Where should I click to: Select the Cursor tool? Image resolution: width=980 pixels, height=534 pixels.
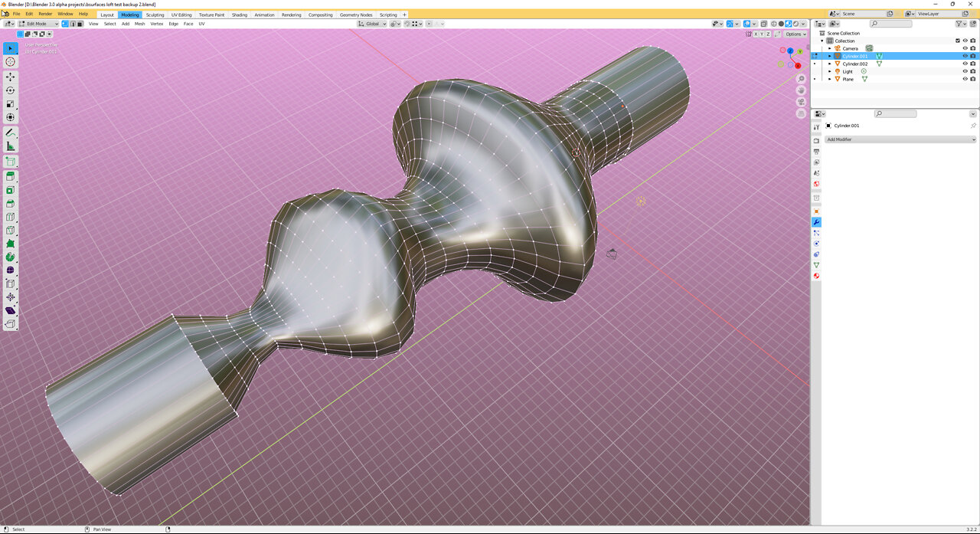[x=11, y=62]
